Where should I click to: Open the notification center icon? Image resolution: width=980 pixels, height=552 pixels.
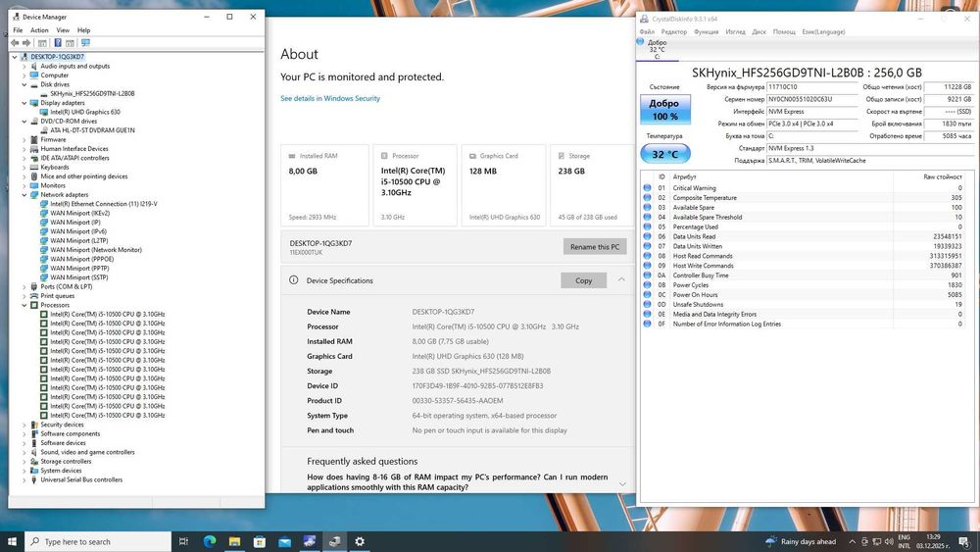pos(964,541)
